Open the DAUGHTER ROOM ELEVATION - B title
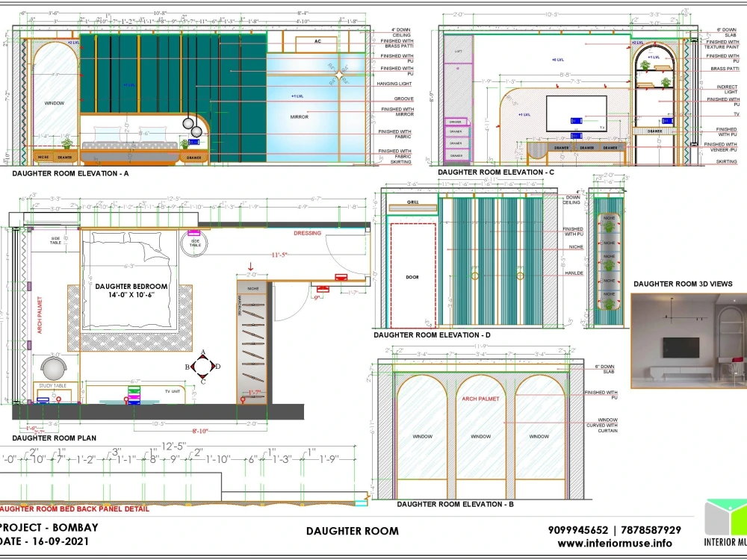The width and height of the screenshot is (747, 560). 456,504
